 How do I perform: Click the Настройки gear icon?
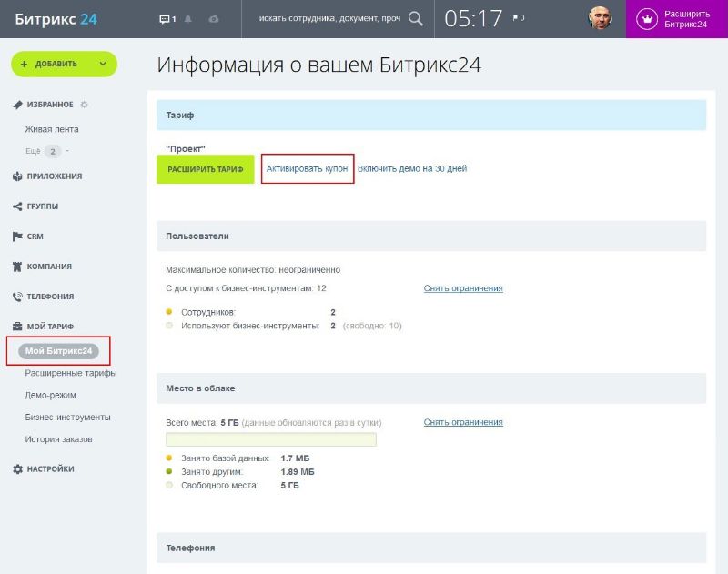(17, 469)
